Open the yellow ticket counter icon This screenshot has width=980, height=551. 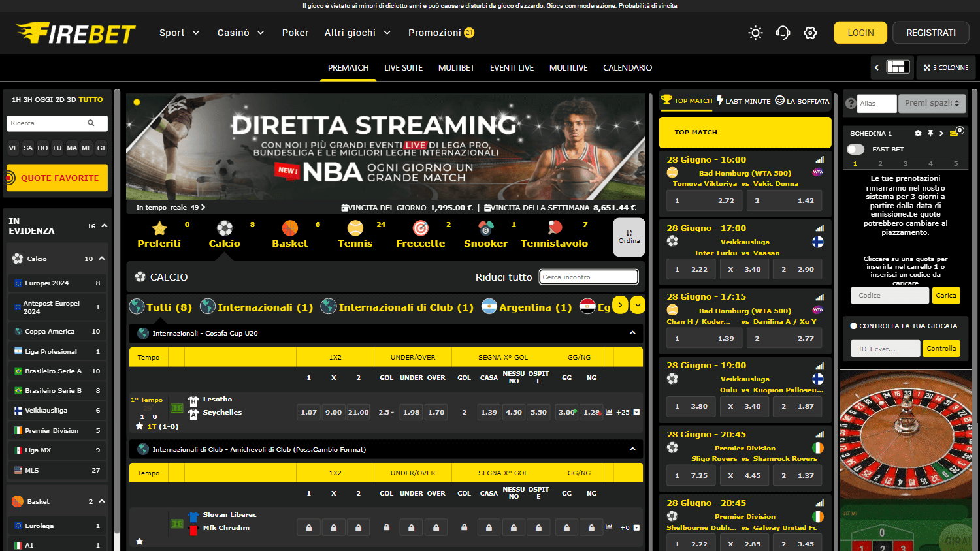[x=955, y=133]
